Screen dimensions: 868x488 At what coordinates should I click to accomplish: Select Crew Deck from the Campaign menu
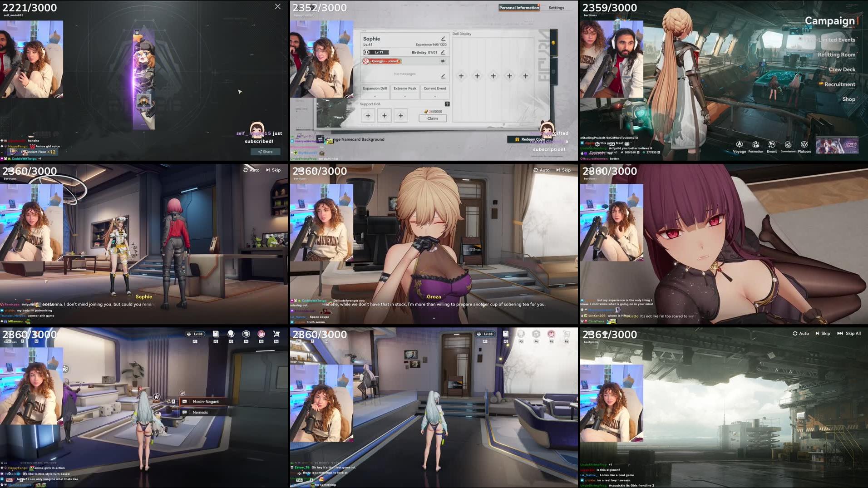842,69
